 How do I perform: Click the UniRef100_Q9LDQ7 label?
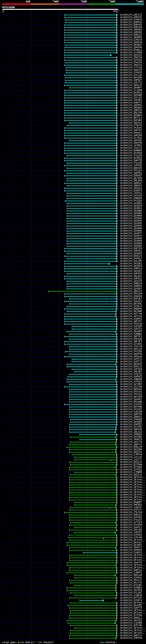click(131, 371)
